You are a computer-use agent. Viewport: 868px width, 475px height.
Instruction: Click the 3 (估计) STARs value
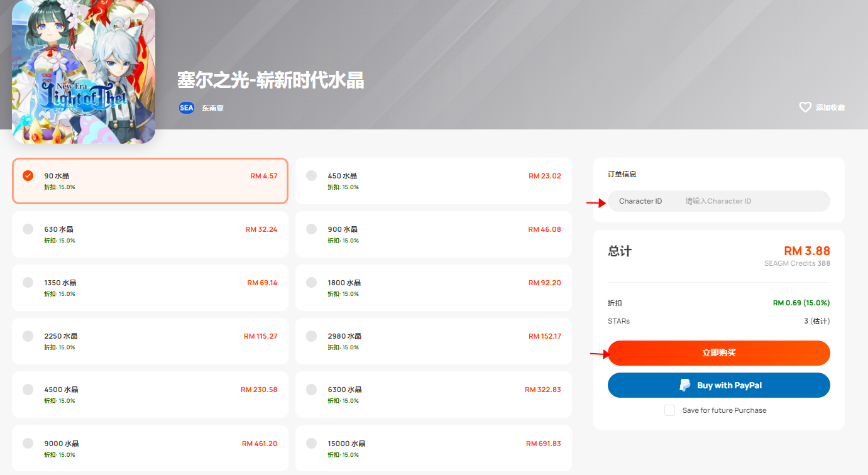pos(817,321)
